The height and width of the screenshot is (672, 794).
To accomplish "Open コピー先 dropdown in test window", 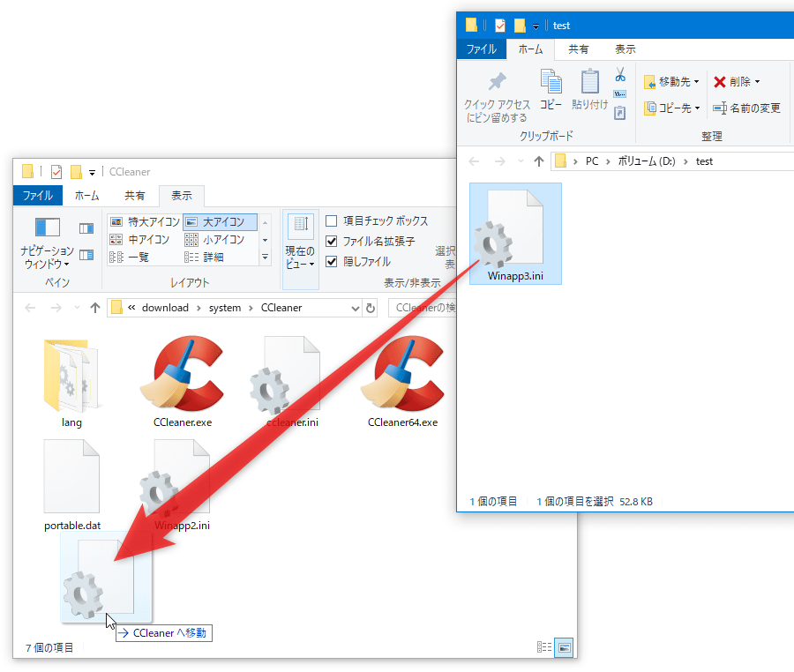I will click(672, 108).
